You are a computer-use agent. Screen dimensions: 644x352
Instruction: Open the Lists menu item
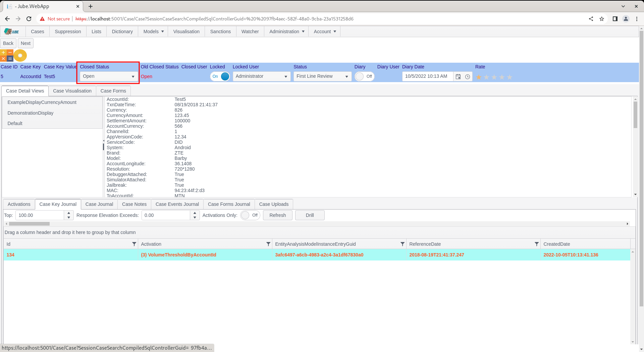click(x=96, y=32)
